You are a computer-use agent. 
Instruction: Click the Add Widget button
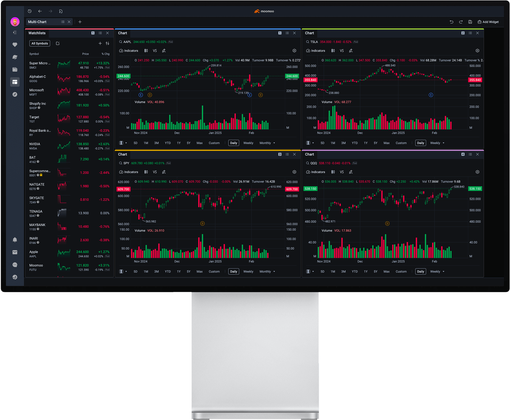coord(488,22)
